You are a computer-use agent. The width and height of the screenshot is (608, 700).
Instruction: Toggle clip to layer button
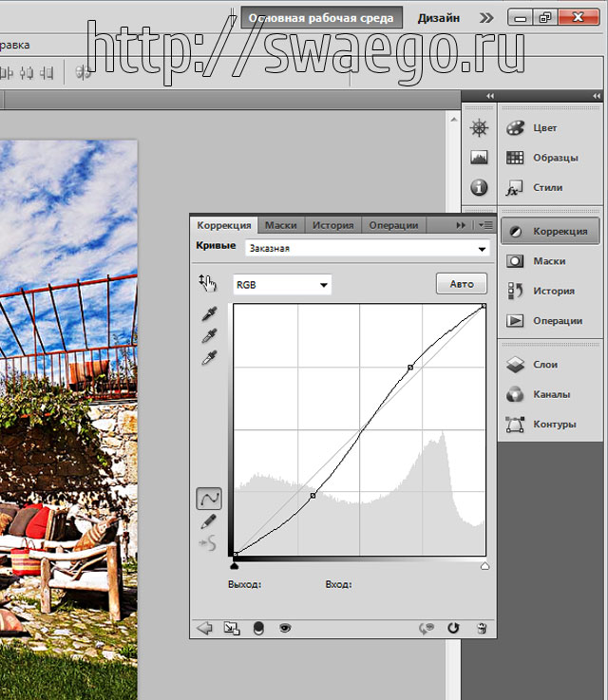click(x=258, y=628)
